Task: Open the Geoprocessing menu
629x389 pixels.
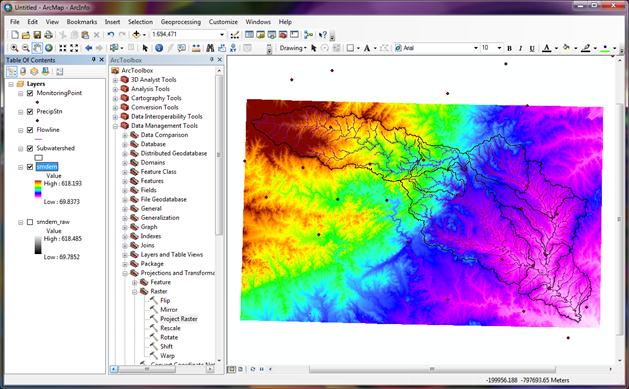Action: pyautogui.click(x=181, y=22)
